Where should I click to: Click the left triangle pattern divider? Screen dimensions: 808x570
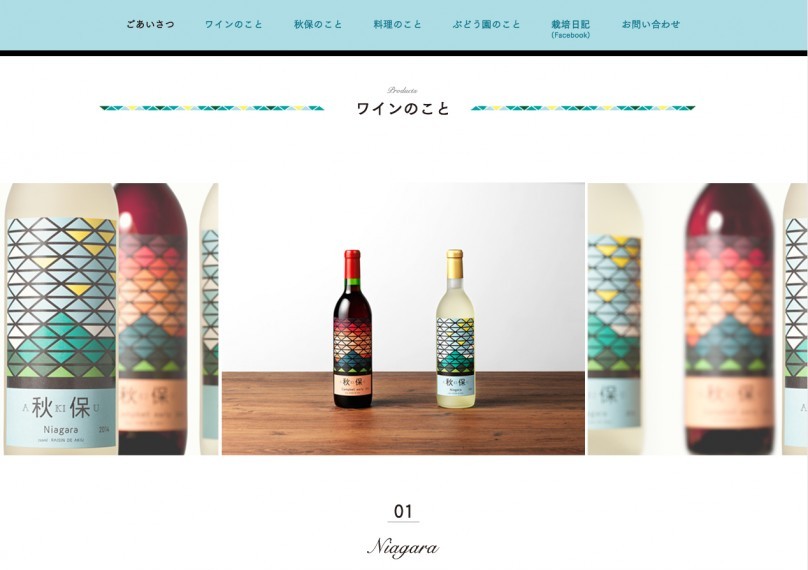click(212, 108)
